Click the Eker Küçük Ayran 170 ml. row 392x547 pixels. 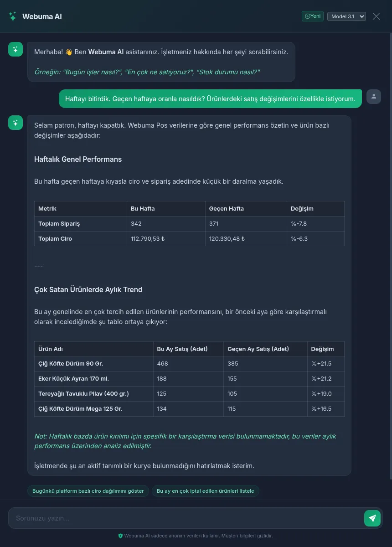click(189, 379)
